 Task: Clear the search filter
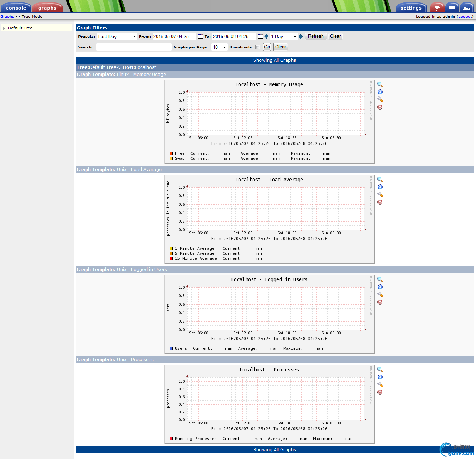pos(281,47)
